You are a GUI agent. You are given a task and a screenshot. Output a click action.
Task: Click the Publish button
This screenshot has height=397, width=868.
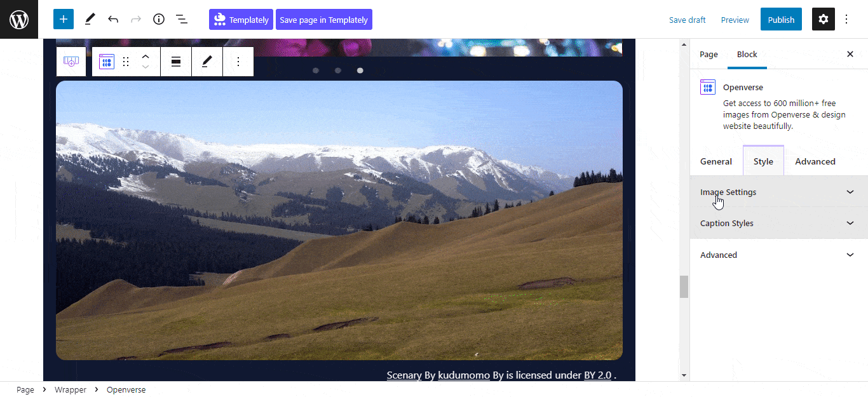[781, 20]
